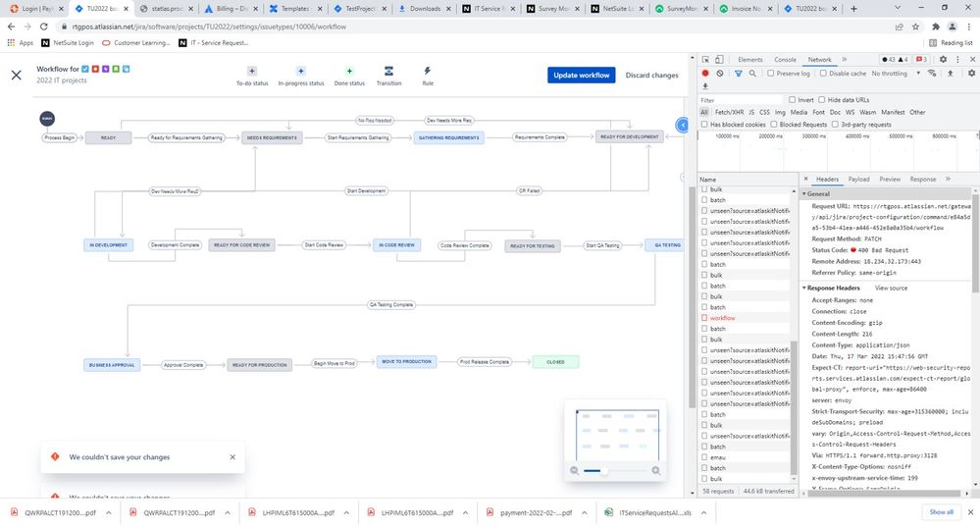Adjust the minimap zoom slider
Viewport: 980px width, 527px height.
point(603,471)
